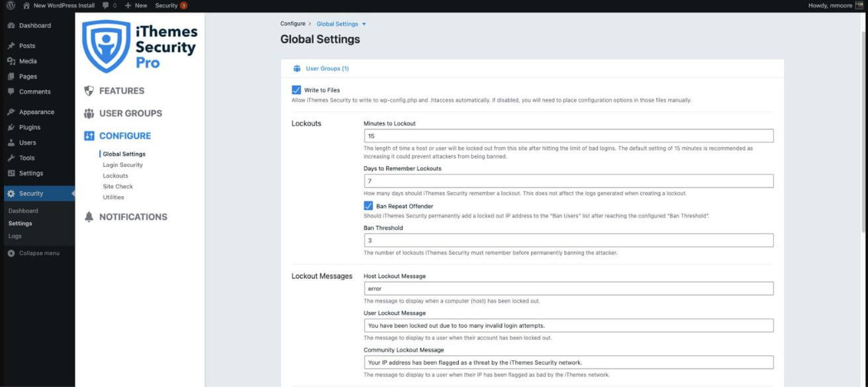Click the plus New icon in admin bar

128,5
